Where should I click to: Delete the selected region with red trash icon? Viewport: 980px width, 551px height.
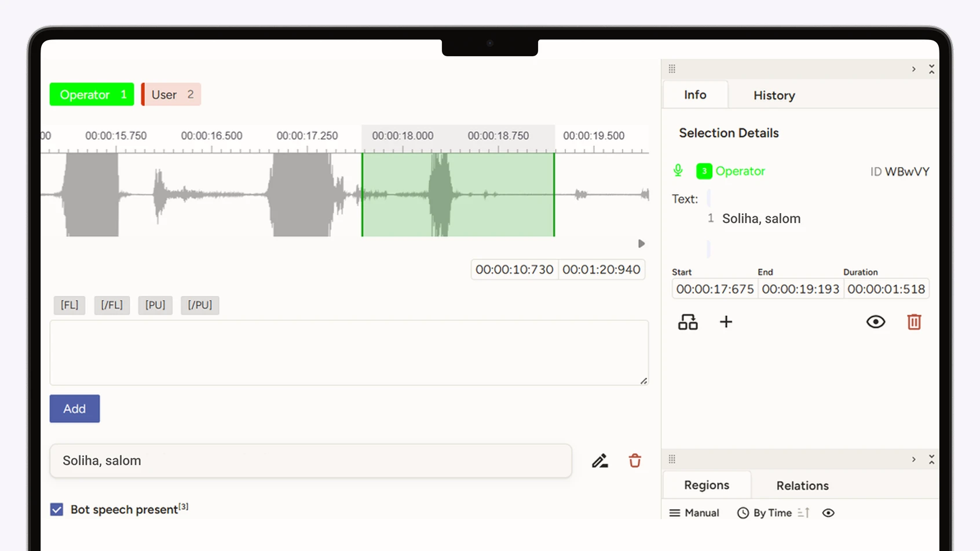click(x=913, y=322)
